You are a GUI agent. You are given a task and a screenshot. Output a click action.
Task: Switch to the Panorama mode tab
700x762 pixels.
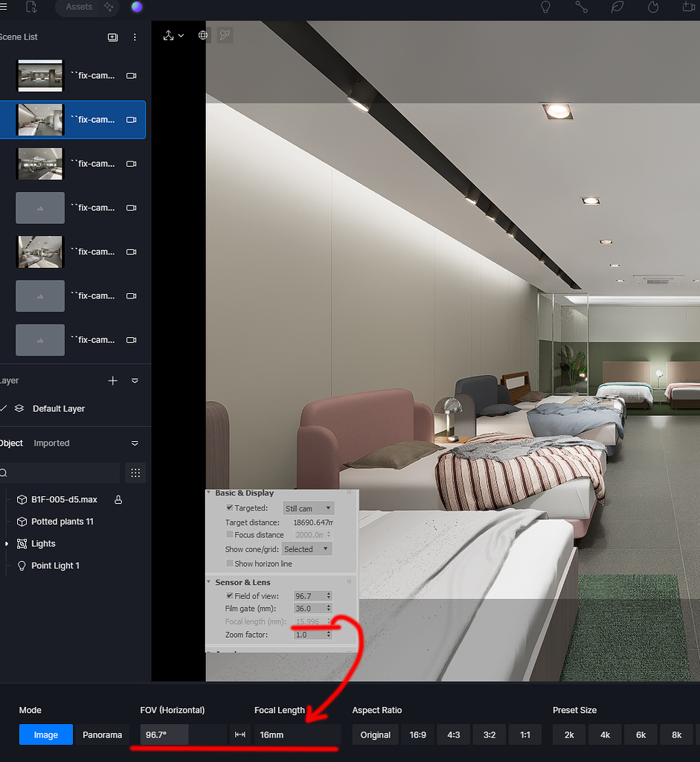coord(102,734)
